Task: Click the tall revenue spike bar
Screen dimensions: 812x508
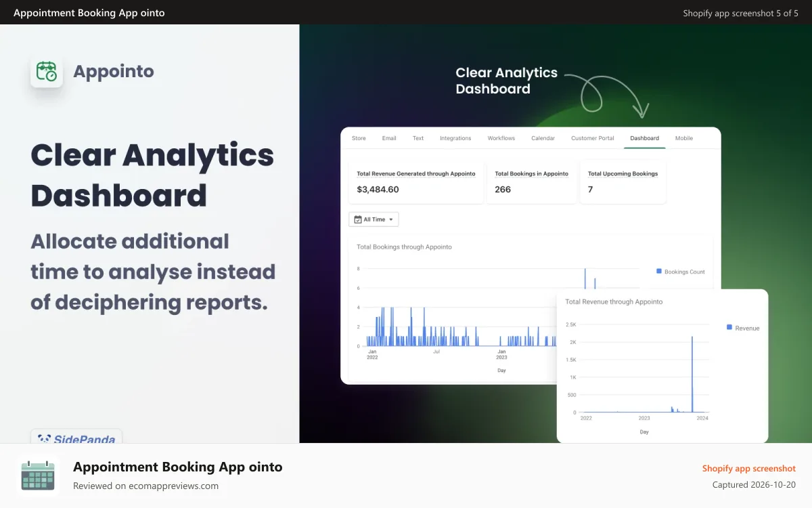Action: coord(692,374)
